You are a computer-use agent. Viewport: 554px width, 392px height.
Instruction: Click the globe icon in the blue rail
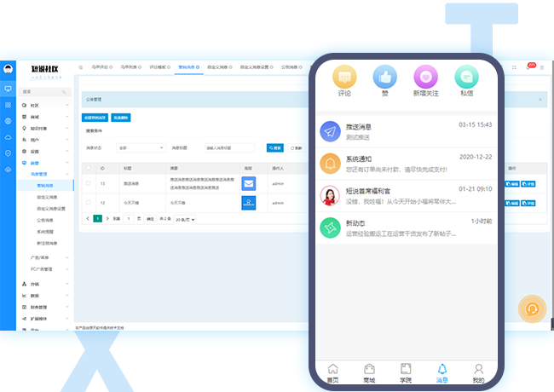8,121
